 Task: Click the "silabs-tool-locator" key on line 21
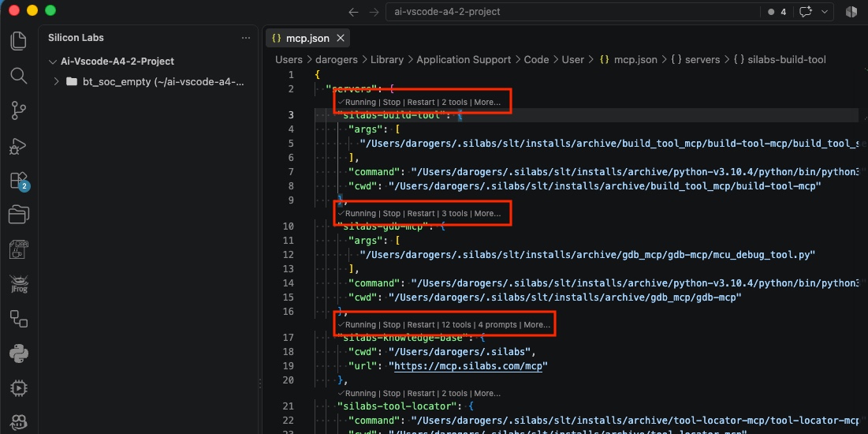point(399,406)
